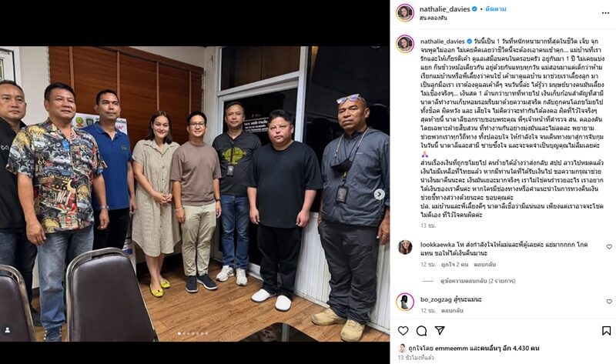The height and width of the screenshot is (364, 616).
Task: Like the post with the heart icon
Action: tap(403, 331)
